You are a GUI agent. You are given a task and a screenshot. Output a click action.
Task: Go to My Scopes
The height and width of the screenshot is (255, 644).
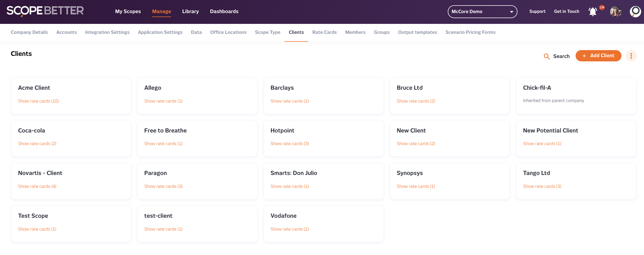(128, 12)
